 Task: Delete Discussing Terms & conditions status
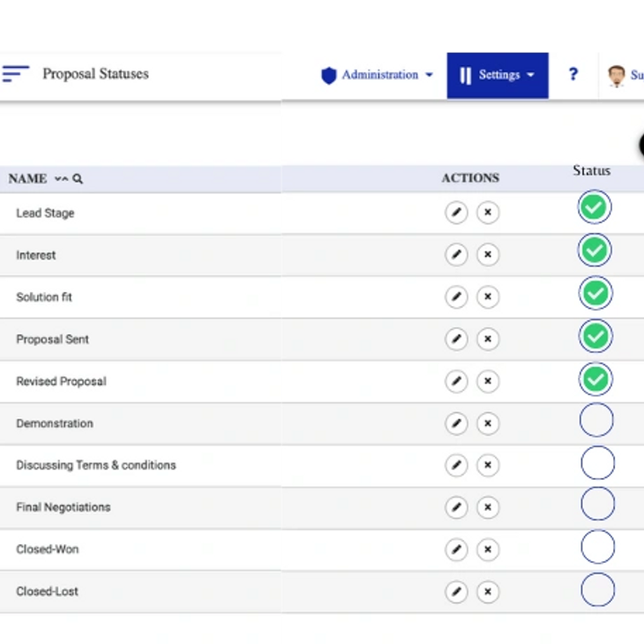[488, 465]
